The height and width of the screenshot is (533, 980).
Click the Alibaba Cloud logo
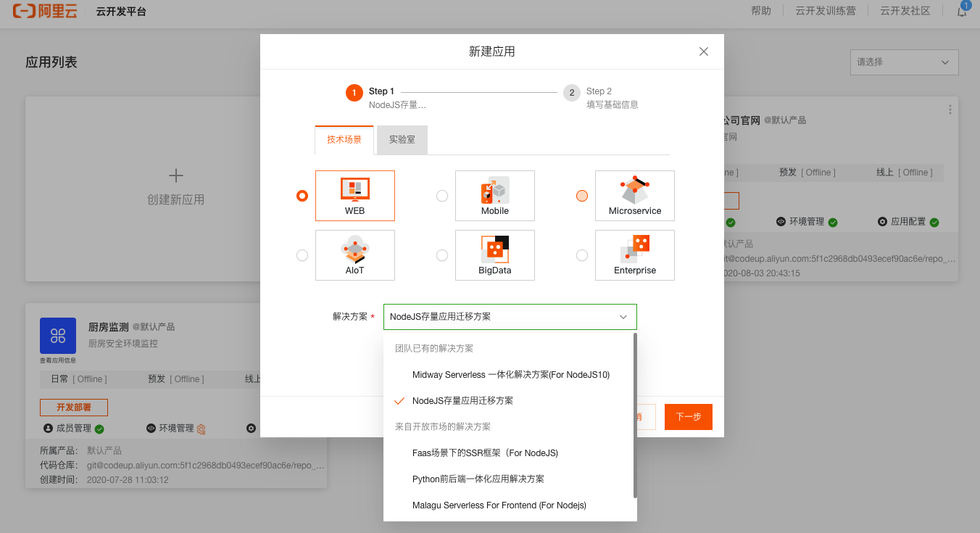click(x=45, y=11)
